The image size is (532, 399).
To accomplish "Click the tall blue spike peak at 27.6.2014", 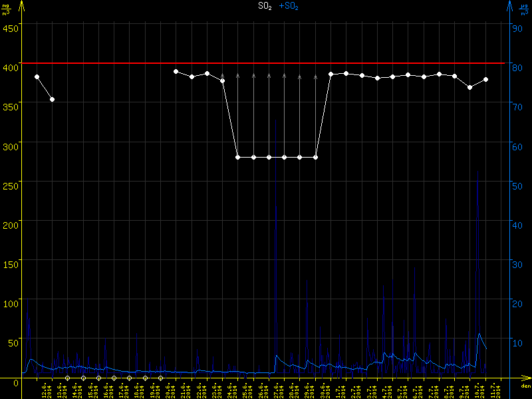I will pos(276,120).
